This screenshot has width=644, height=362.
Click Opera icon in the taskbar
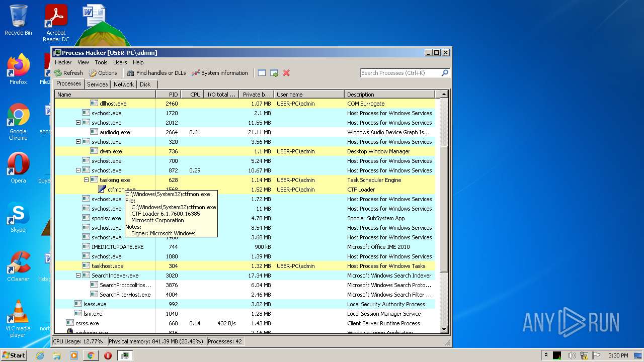[x=108, y=355]
